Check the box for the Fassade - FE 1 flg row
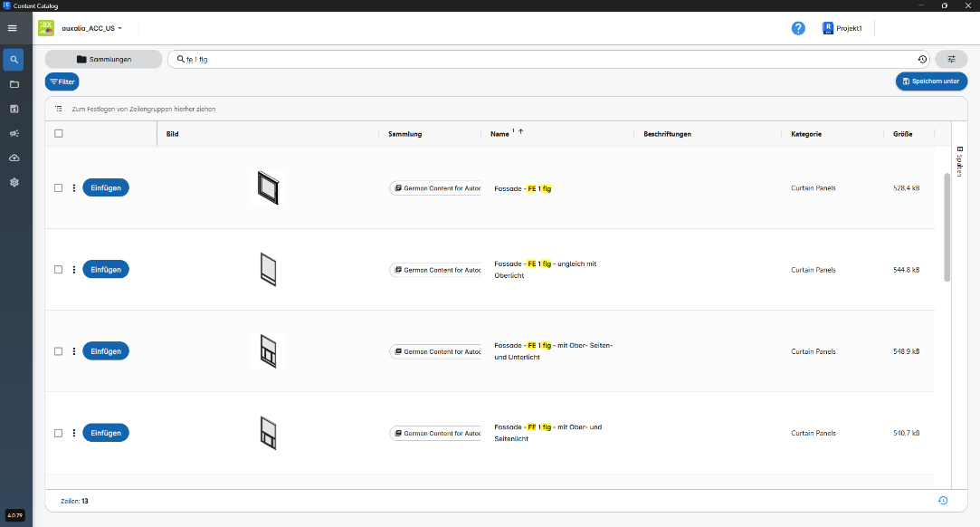Image resolution: width=980 pixels, height=527 pixels. 59,188
